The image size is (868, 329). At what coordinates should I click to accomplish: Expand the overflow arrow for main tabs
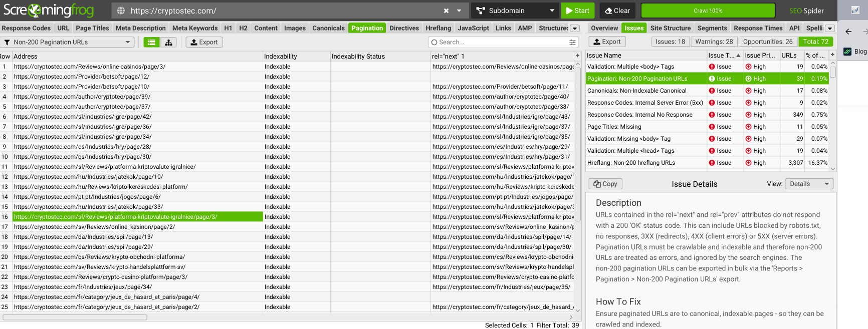575,29
